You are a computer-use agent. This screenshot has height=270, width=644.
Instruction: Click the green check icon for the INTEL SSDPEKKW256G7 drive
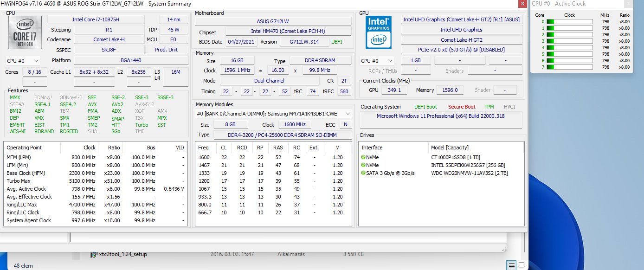tap(363, 165)
